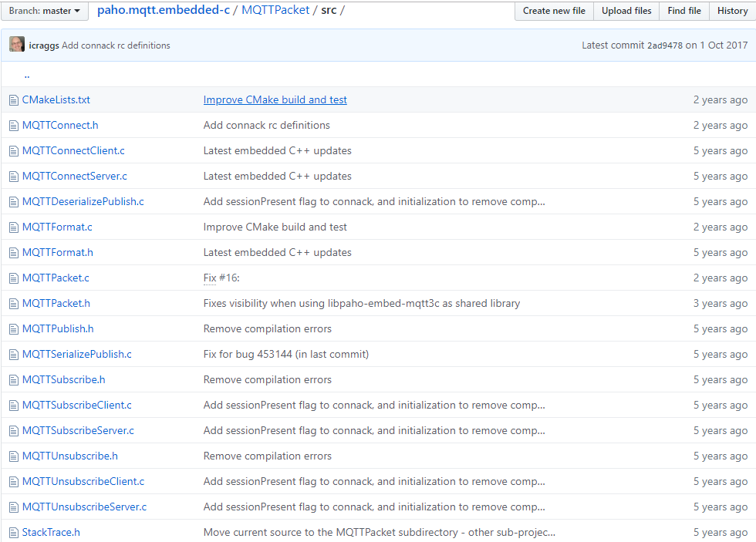The height and width of the screenshot is (542, 756).
Task: Click file icon next to MQTTPacket.c
Action: point(14,278)
